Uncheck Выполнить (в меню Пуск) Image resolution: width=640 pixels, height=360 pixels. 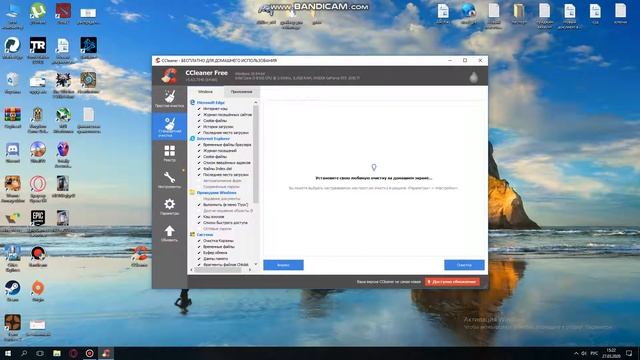point(199,204)
